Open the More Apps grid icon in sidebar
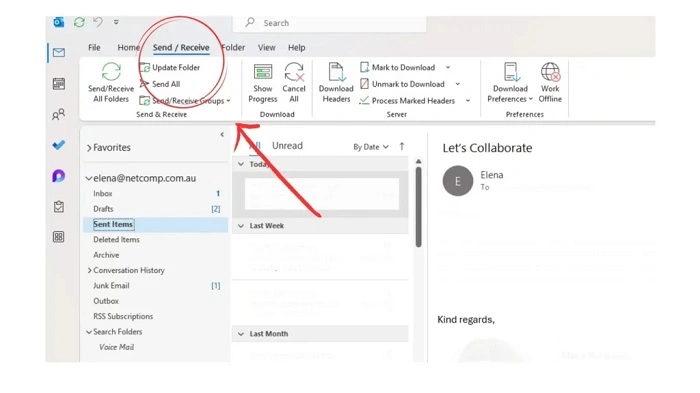700x393 pixels. [x=58, y=237]
